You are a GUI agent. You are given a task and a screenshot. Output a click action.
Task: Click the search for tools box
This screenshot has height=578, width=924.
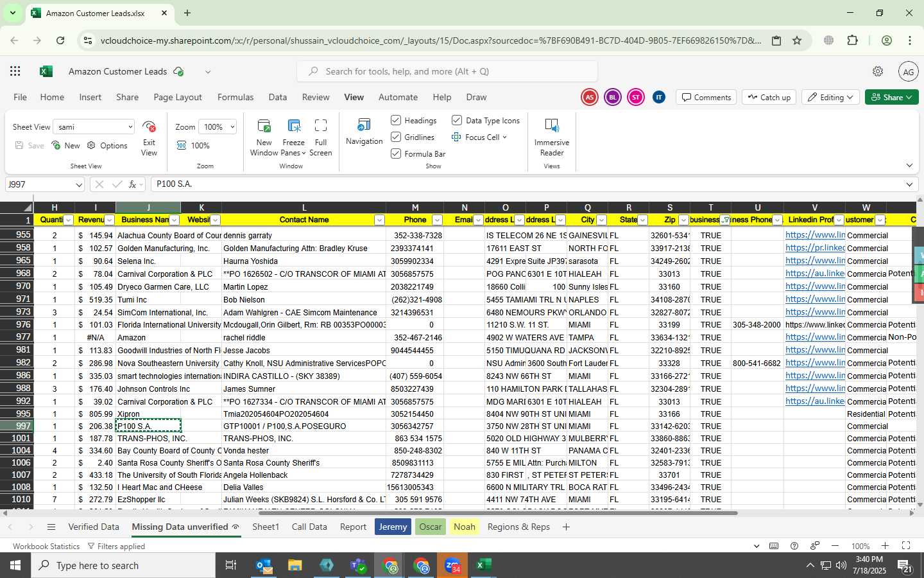447,71
